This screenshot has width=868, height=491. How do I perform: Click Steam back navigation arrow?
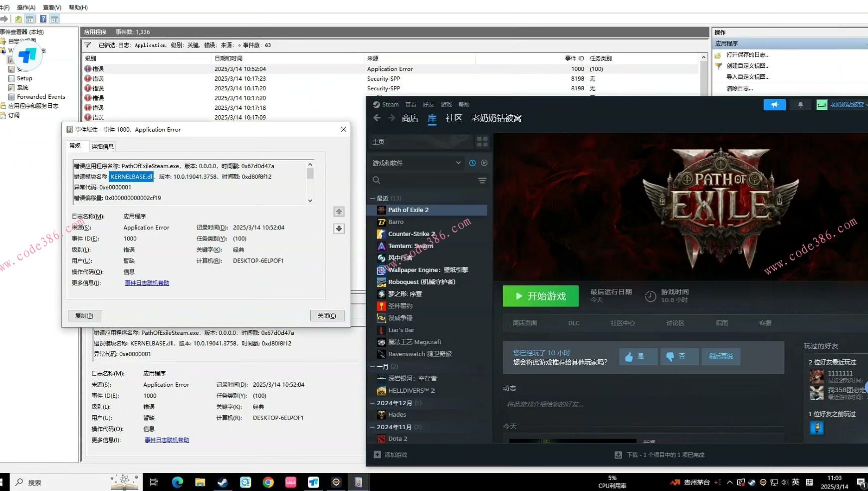tap(377, 118)
